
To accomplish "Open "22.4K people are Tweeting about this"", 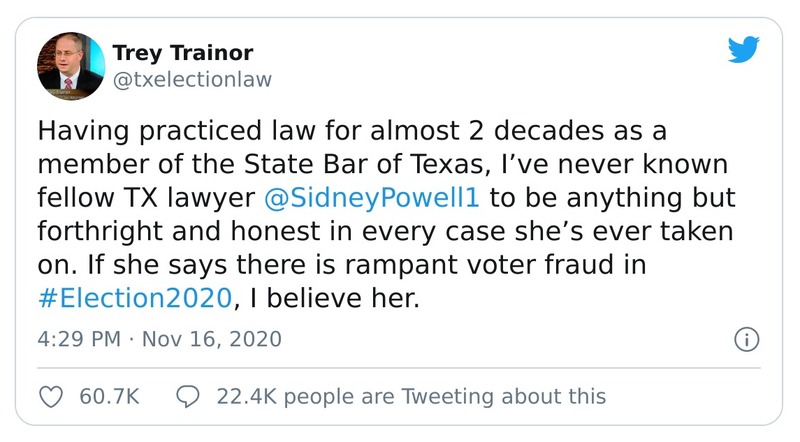I will click(411, 396).
